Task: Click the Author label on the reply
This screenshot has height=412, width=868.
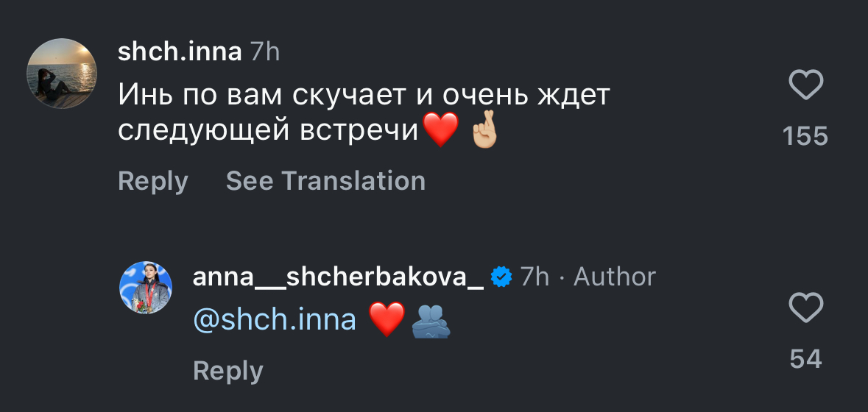Action: (x=615, y=277)
